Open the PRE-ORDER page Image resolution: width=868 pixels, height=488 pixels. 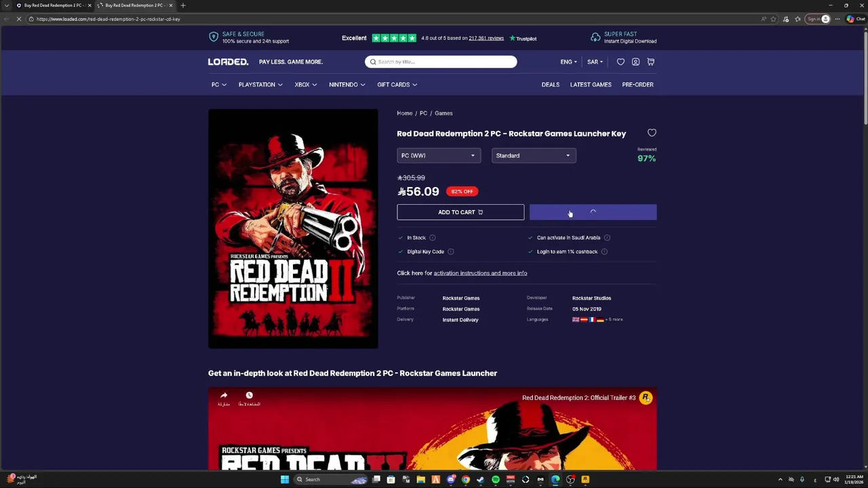(x=637, y=85)
